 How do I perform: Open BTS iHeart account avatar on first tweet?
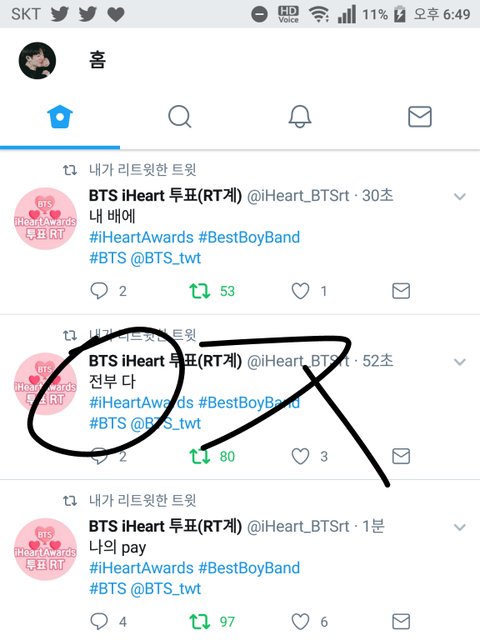(x=45, y=219)
